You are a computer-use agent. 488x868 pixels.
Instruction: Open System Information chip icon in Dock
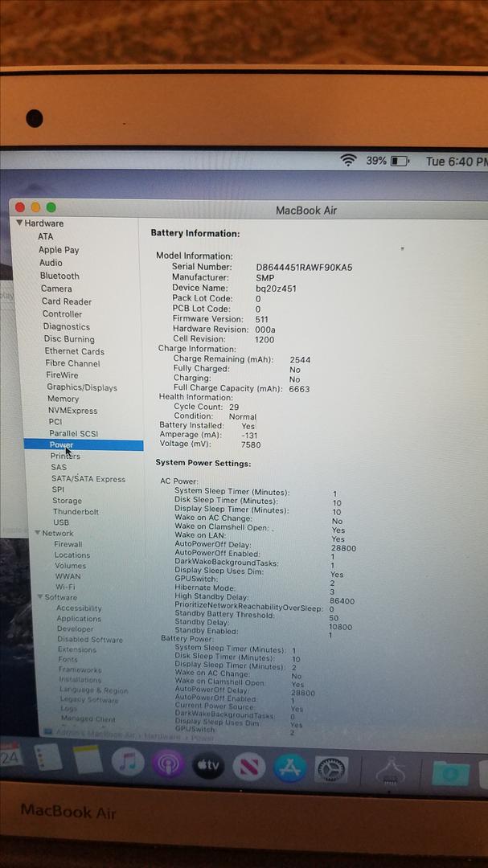click(x=390, y=771)
